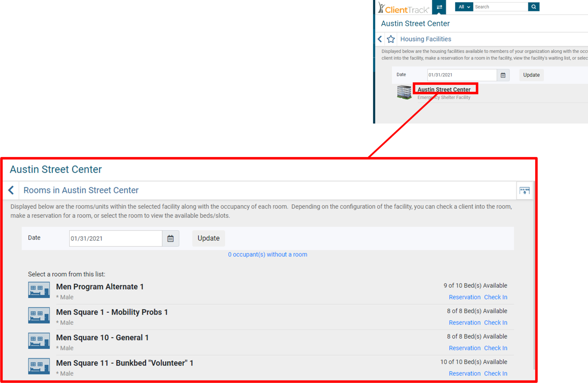The width and height of the screenshot is (588, 383).
Task: Open 0 occupant(s) without a room link
Action: [267, 254]
